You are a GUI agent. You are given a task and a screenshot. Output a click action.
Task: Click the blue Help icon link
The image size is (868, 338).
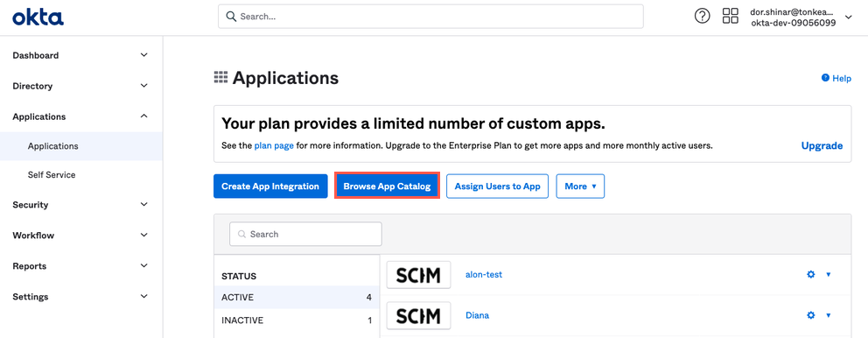tap(836, 79)
